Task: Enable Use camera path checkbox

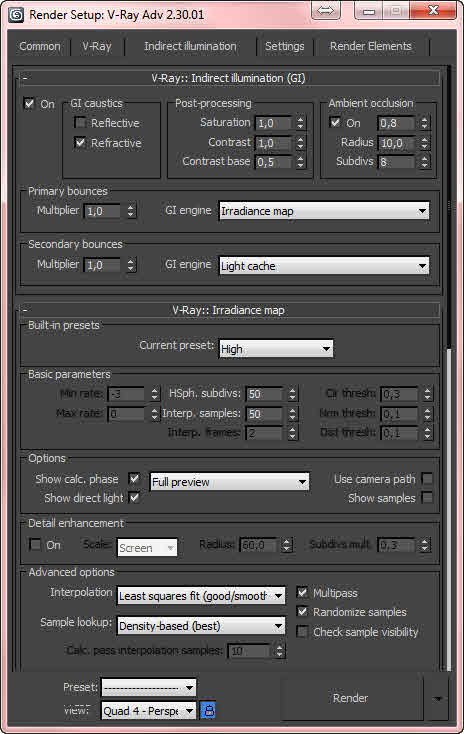Action: point(427,478)
